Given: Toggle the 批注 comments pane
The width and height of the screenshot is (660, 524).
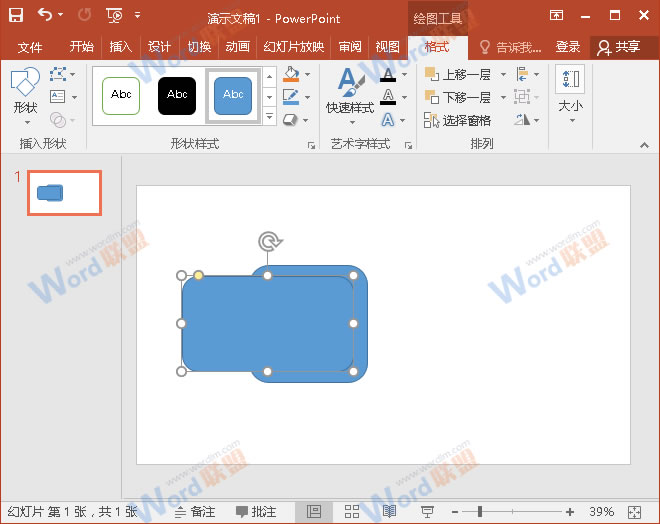Looking at the screenshot, I should [x=254, y=512].
